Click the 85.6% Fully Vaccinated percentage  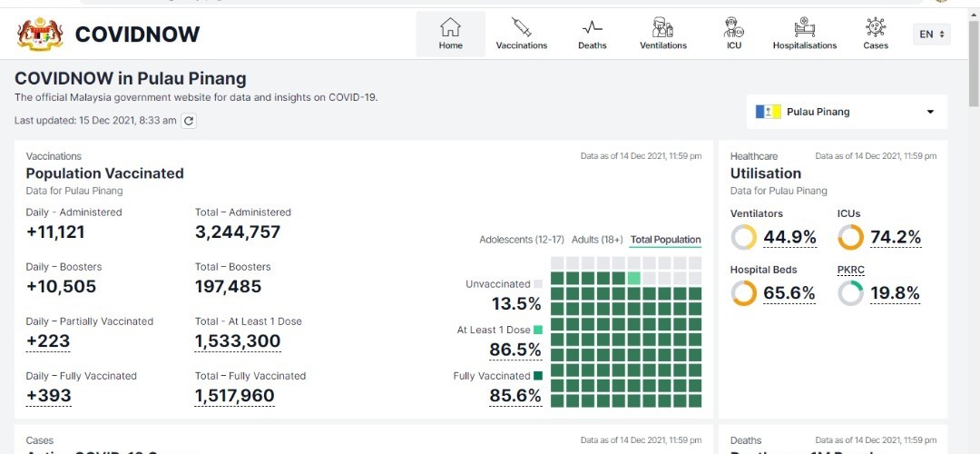pos(515,396)
